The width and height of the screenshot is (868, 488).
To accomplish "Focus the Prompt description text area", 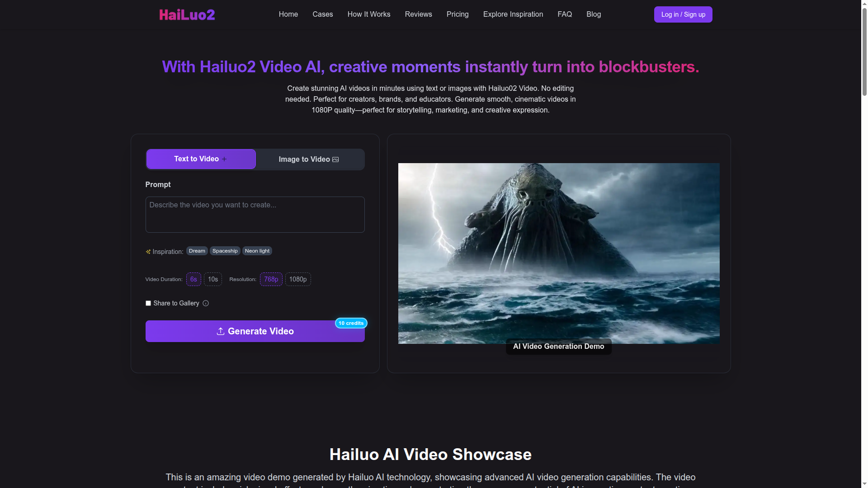I will 255,215.
